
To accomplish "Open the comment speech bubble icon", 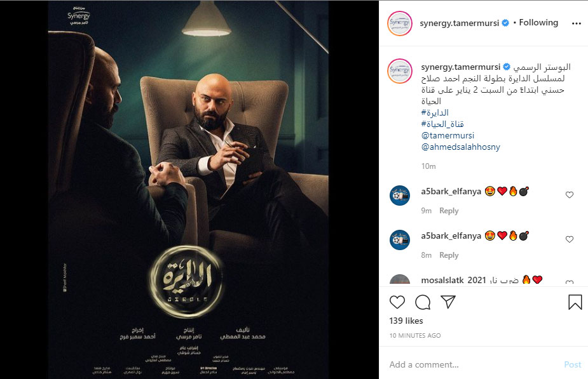I will (x=423, y=302).
